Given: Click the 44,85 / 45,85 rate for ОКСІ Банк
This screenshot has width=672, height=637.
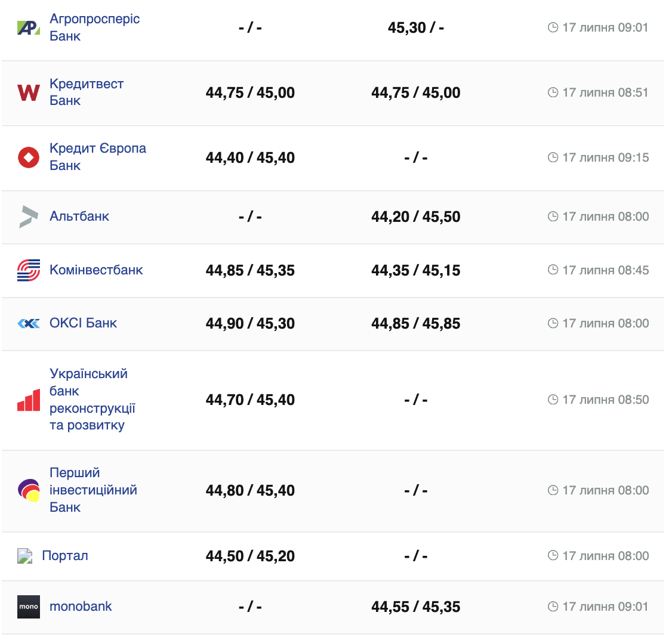Looking at the screenshot, I should pyautogui.click(x=415, y=324).
